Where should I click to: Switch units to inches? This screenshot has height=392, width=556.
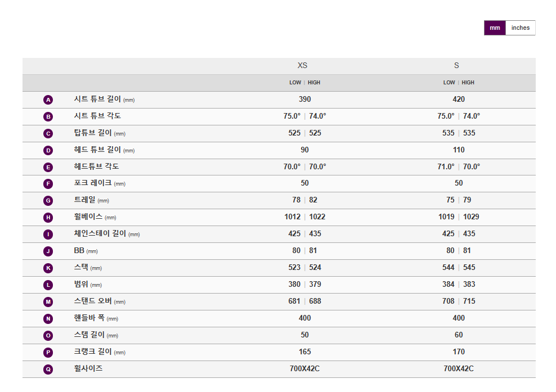520,28
